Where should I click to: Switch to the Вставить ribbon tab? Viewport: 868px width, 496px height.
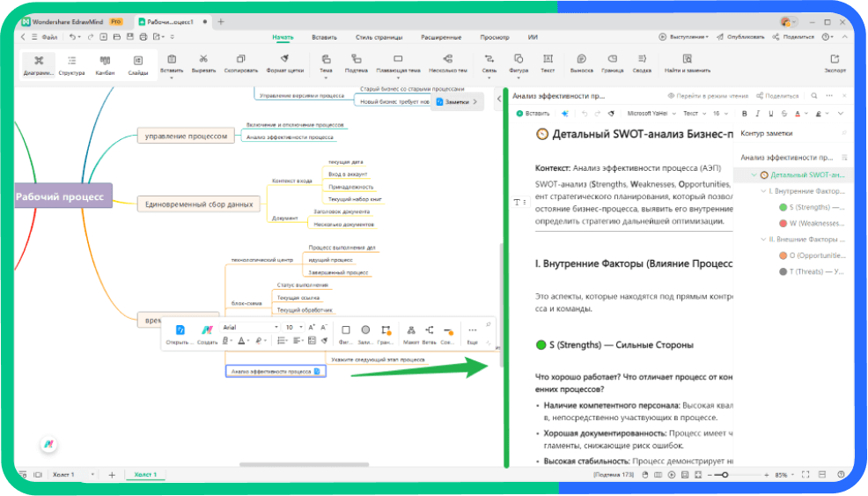pyautogui.click(x=324, y=37)
